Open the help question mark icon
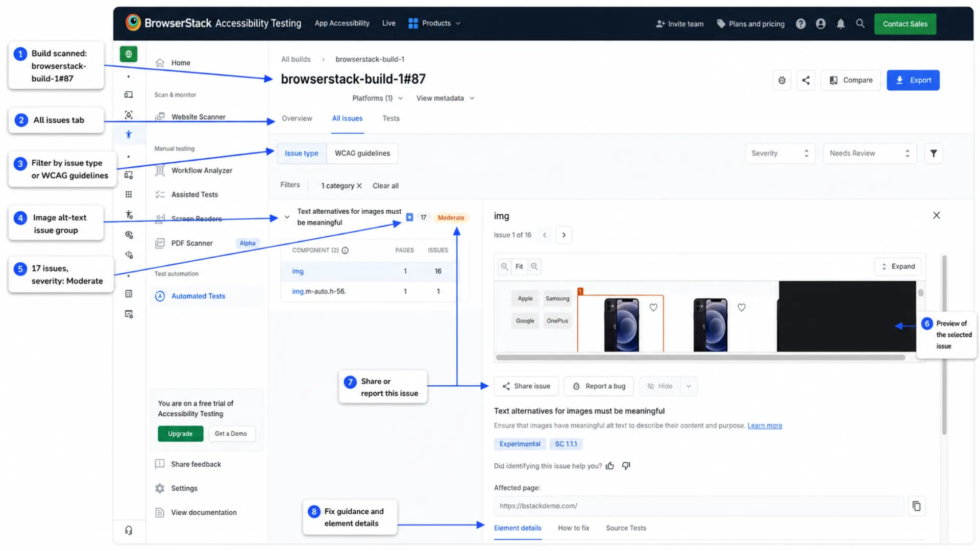This screenshot has width=980, height=551. coord(800,23)
